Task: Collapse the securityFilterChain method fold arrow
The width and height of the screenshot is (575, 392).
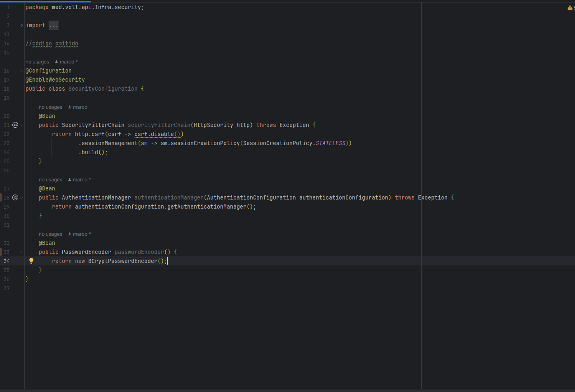Action: click(21, 125)
